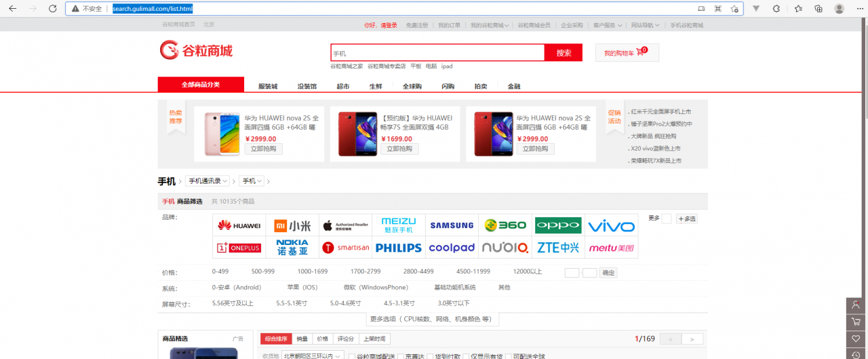Open the 手机通讯录 breadcrumb dropdown
The width and height of the screenshot is (868, 359).
[208, 181]
